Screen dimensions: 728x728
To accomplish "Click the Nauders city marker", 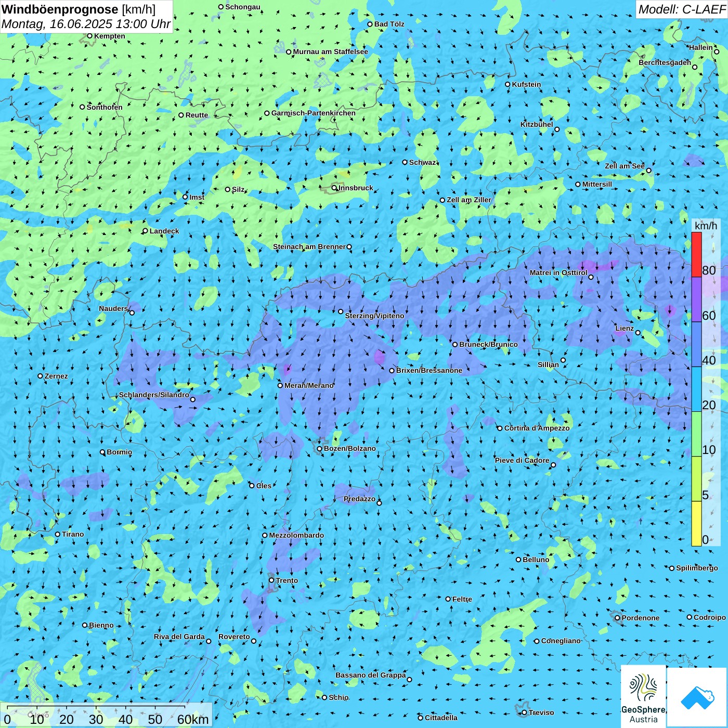I will [132, 313].
